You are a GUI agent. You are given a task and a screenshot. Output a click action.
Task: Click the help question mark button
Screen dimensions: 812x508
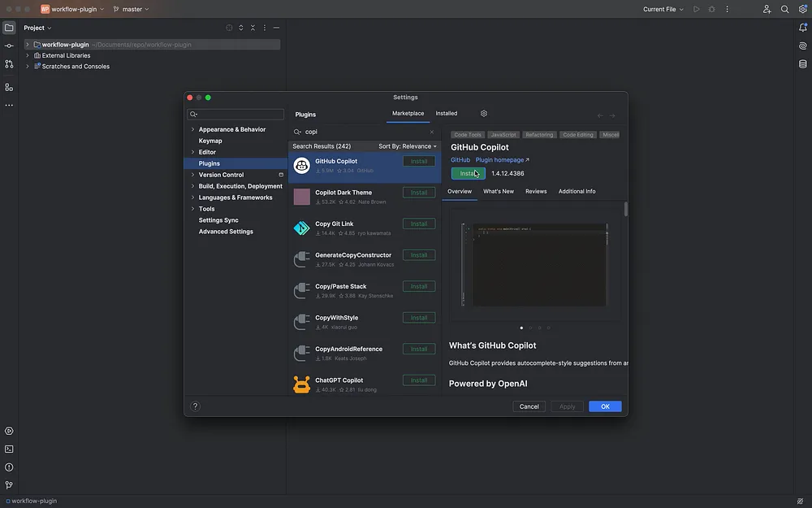(x=195, y=406)
